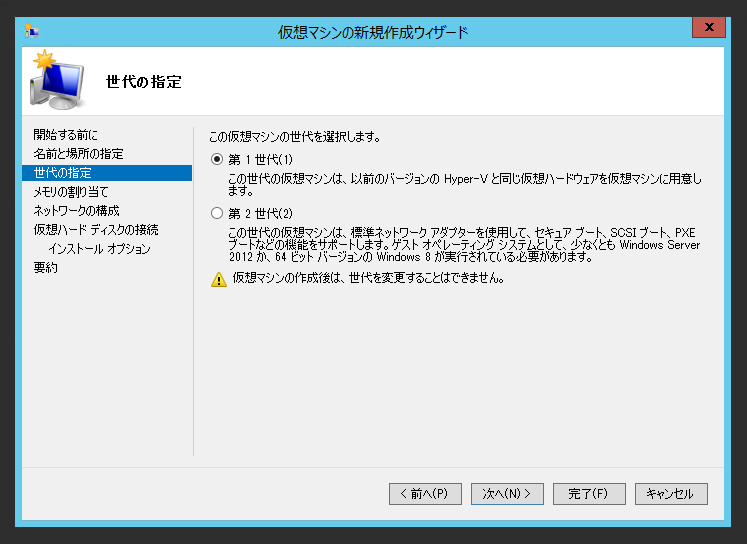Click the 次へ(N) > button
This screenshot has height=544, width=747.
click(x=507, y=494)
